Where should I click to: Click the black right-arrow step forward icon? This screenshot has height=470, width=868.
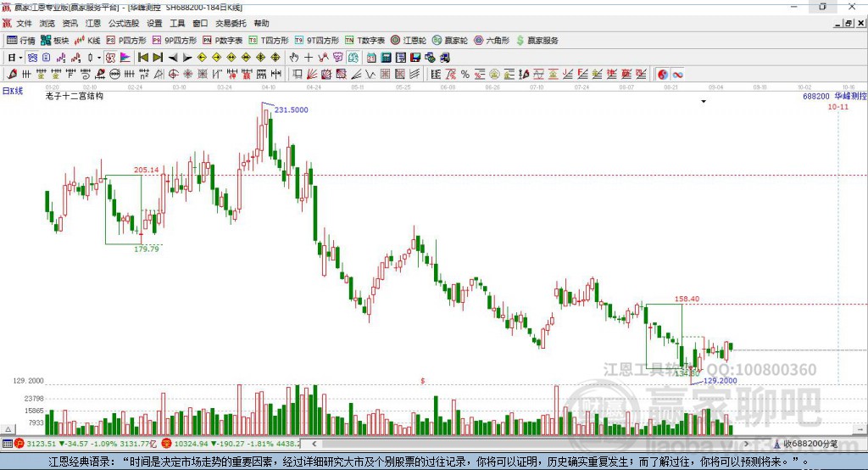tap(187, 58)
